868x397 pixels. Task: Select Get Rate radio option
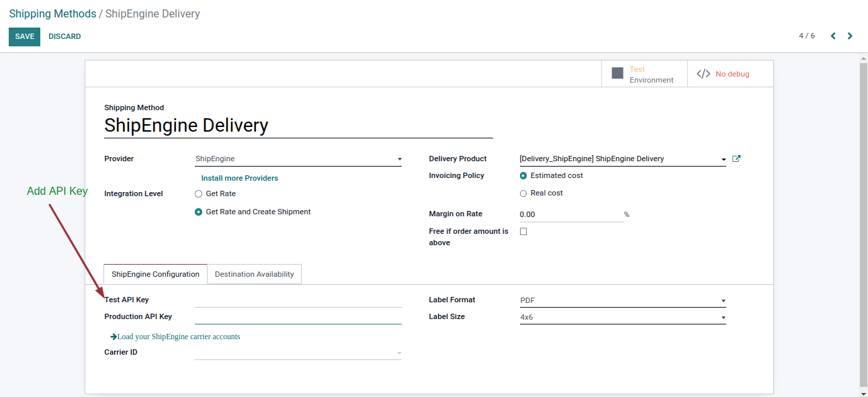click(198, 193)
